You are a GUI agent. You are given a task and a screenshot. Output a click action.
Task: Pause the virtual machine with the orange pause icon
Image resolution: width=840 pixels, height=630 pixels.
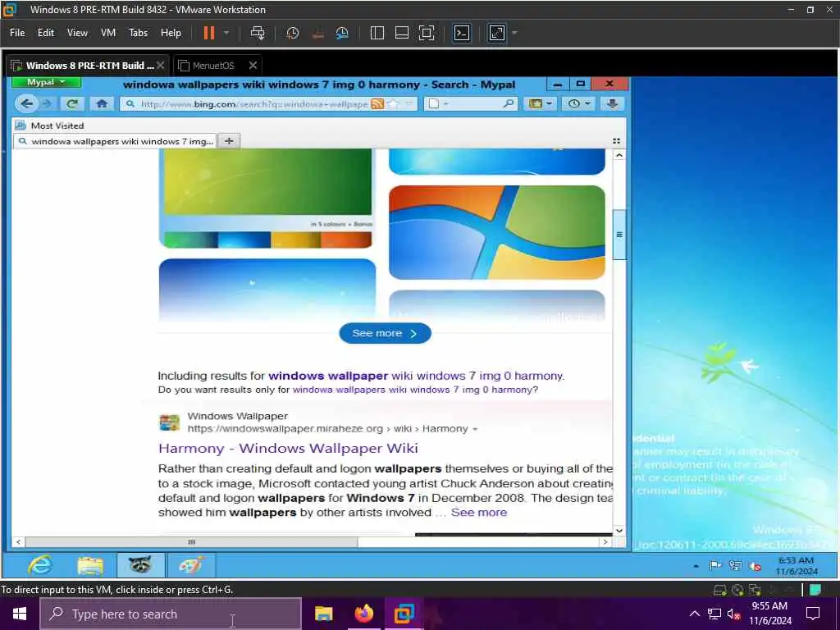[209, 33]
